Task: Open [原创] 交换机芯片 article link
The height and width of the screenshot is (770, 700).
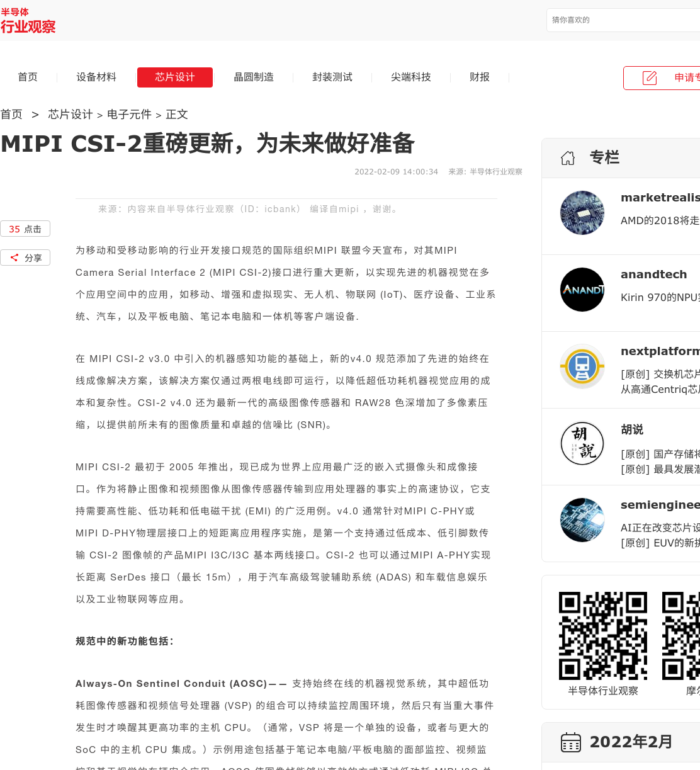Action: [x=660, y=375]
